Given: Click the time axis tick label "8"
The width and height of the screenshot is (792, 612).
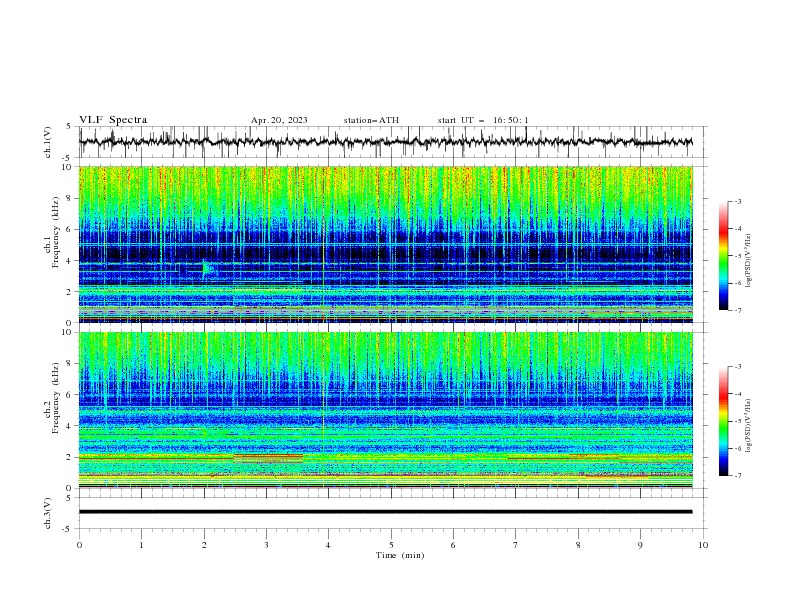Looking at the screenshot, I should 578,545.
